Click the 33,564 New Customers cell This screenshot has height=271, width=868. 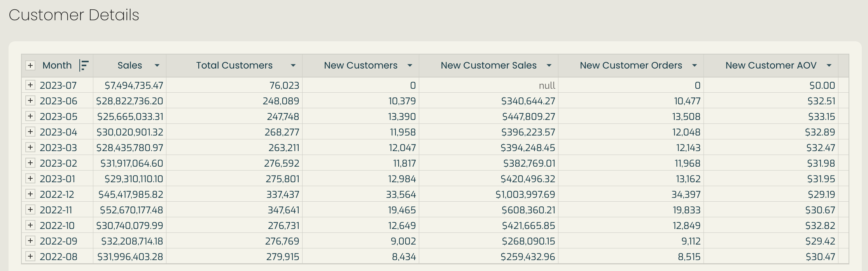pyautogui.click(x=360, y=194)
